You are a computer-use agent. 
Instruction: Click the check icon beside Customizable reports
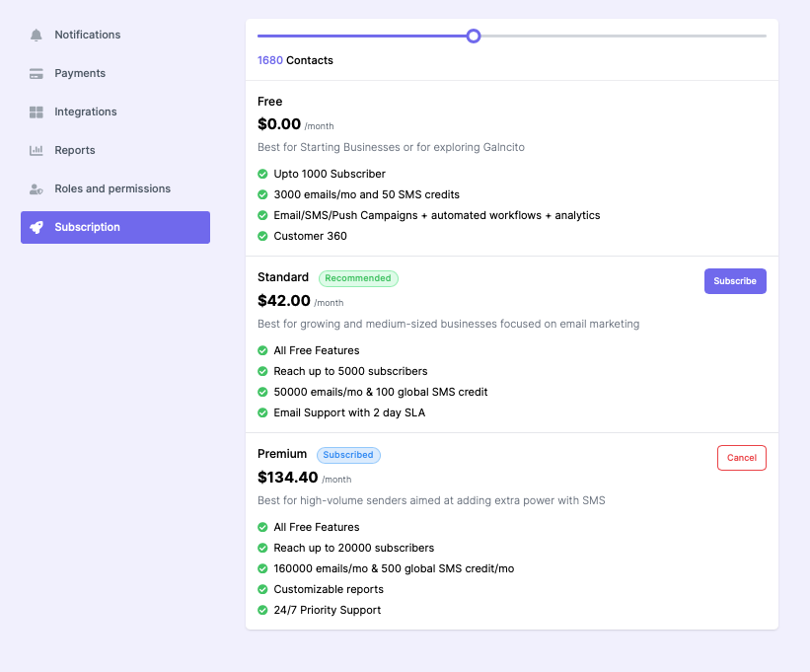pyautogui.click(x=262, y=589)
